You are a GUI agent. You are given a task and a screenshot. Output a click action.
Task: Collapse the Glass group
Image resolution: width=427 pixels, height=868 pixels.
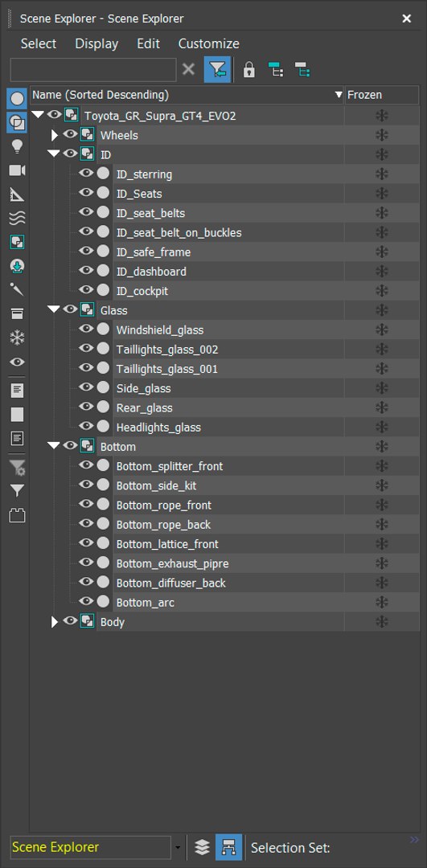coord(54,309)
